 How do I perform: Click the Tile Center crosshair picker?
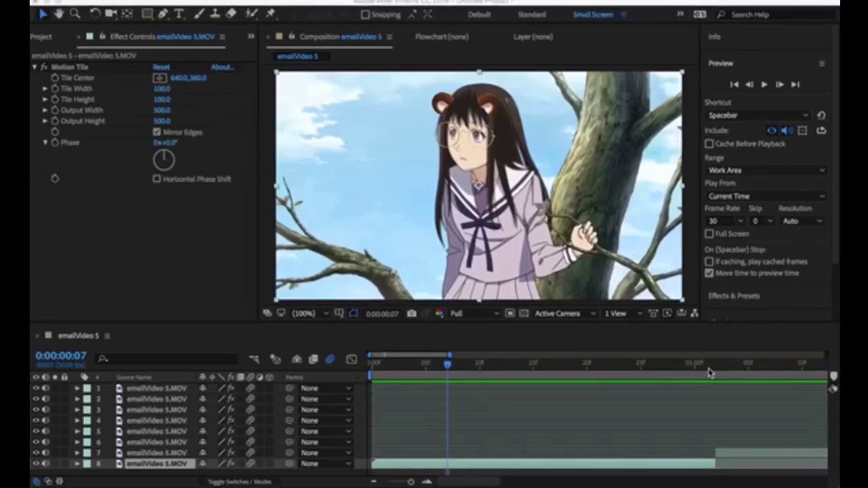[159, 78]
